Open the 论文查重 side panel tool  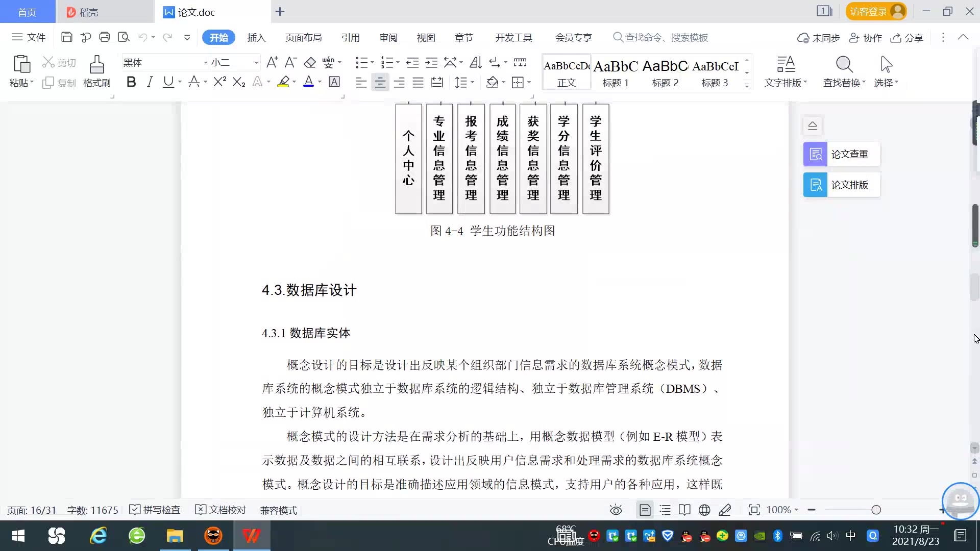[841, 154]
